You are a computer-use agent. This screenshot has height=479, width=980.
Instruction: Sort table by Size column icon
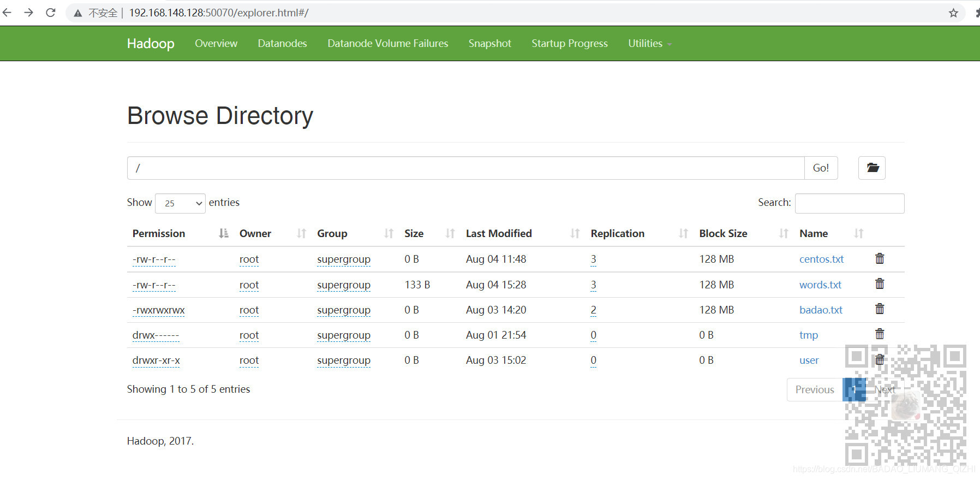[450, 233]
